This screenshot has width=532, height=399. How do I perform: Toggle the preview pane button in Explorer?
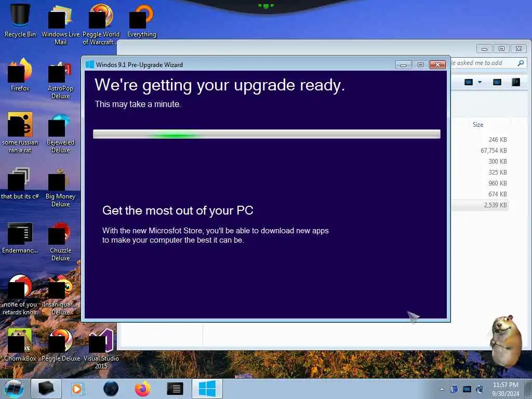497,82
